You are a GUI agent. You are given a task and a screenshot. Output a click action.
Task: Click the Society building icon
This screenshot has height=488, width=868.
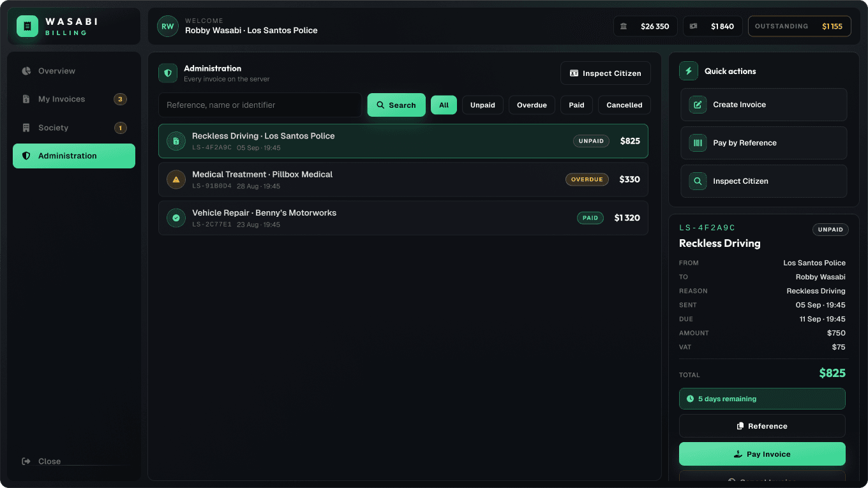(x=26, y=128)
